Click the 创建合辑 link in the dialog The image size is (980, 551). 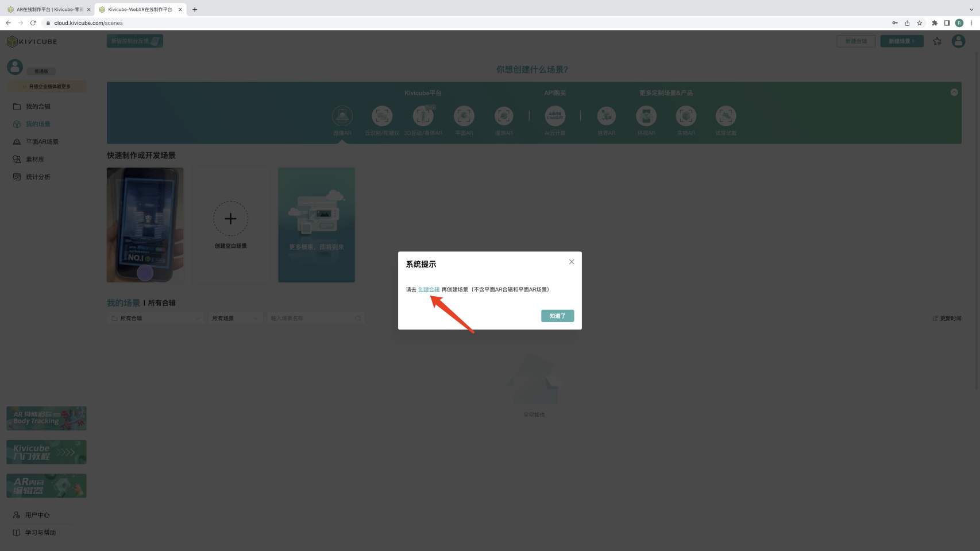point(429,289)
